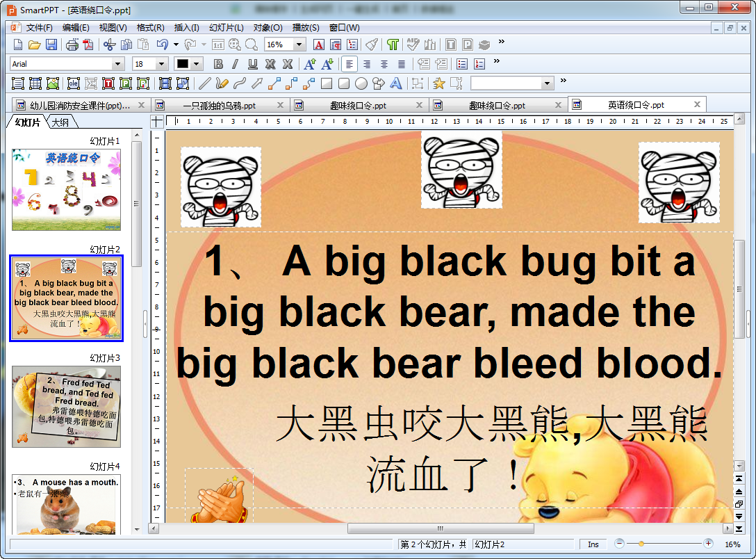
Task: Decrease font size with A down-arrow icon
Action: pyautogui.click(x=327, y=64)
